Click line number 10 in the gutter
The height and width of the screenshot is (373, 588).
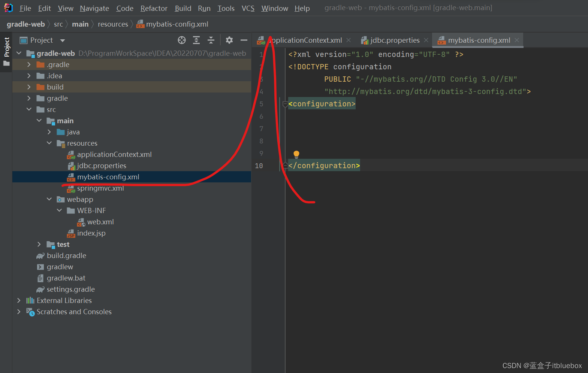259,166
